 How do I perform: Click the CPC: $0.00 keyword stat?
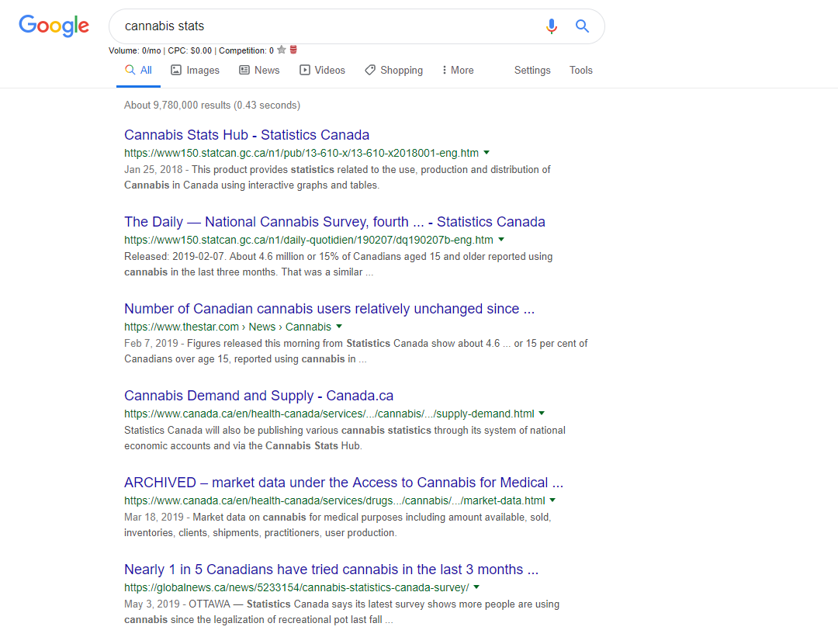(x=190, y=50)
